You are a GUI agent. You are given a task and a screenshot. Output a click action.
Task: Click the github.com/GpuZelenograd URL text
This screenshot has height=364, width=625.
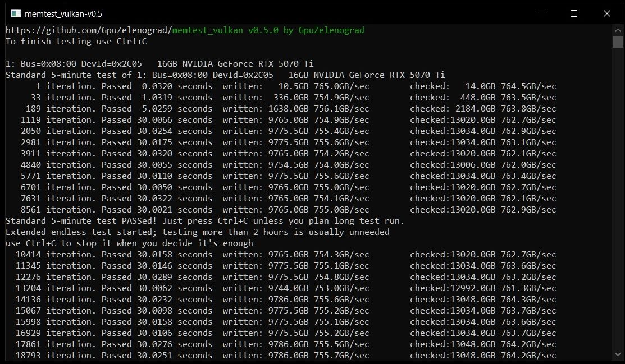click(x=89, y=30)
